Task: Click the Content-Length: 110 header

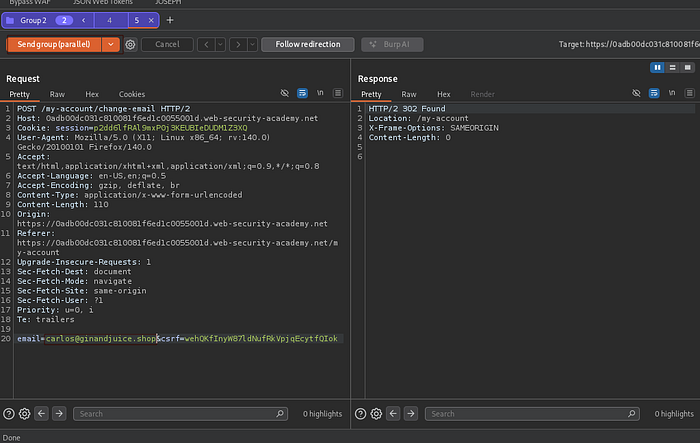Action: (62, 205)
